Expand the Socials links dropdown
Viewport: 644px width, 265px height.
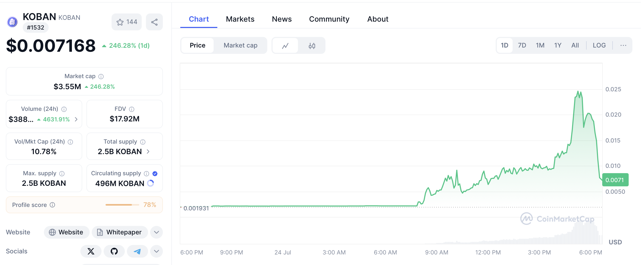[x=157, y=251]
